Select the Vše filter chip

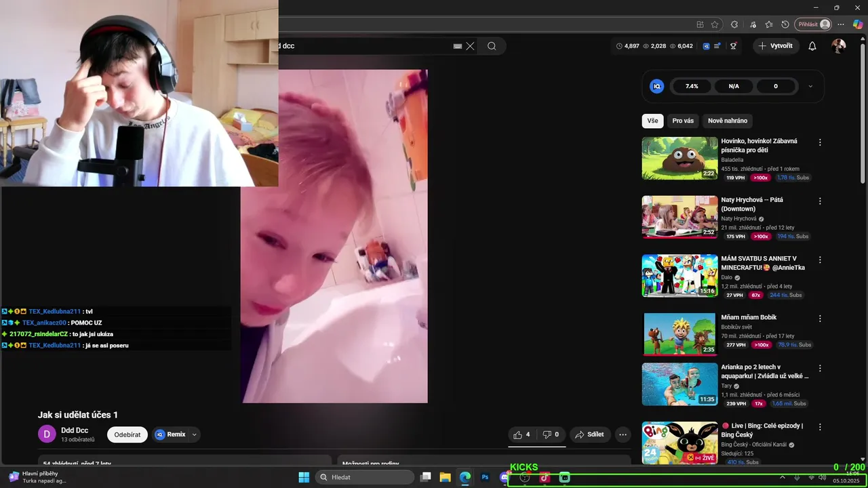(x=652, y=121)
